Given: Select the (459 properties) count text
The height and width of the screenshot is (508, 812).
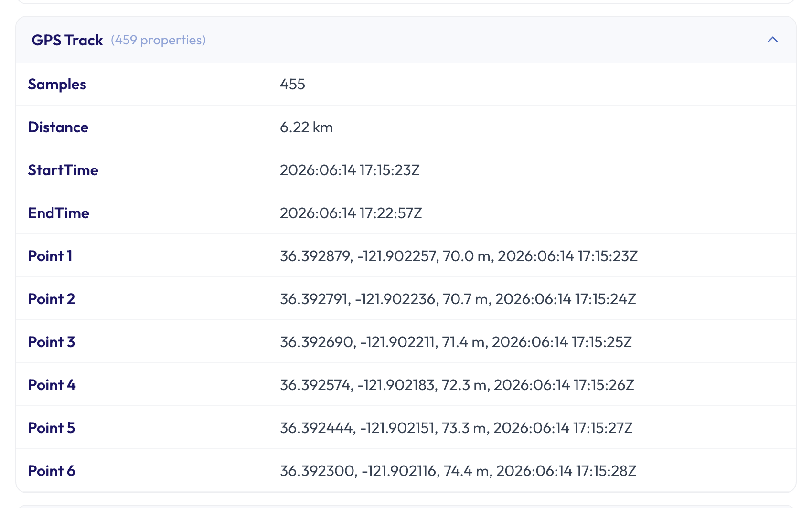Looking at the screenshot, I should click(x=158, y=40).
